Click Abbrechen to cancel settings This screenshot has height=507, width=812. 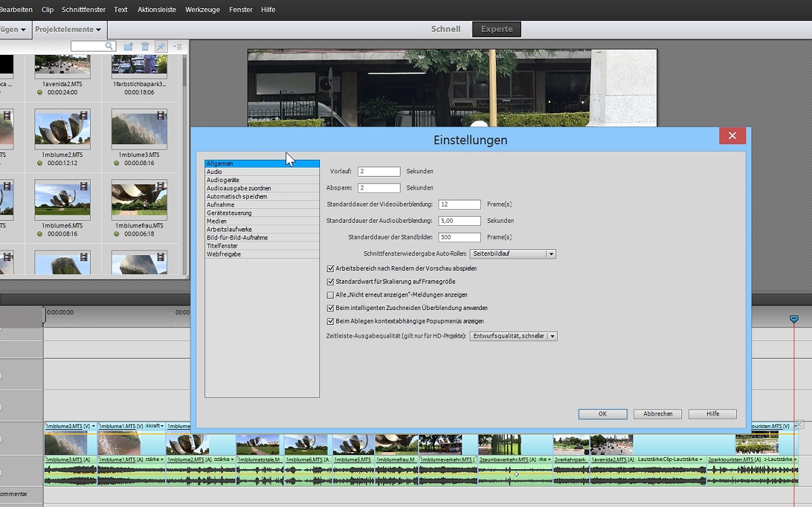[x=658, y=414]
